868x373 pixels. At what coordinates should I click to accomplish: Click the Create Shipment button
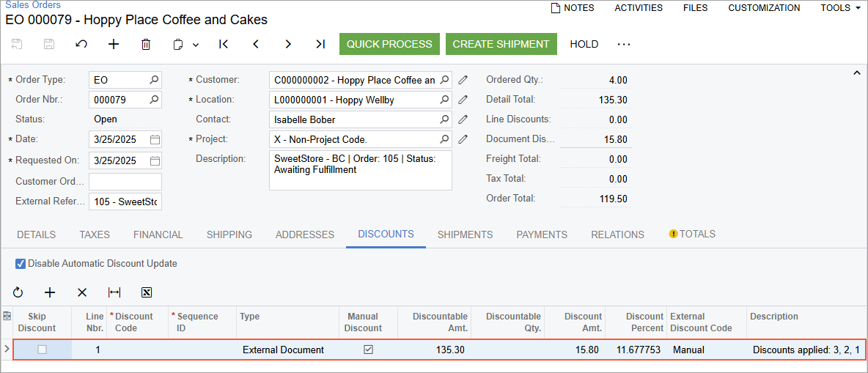tap(501, 44)
